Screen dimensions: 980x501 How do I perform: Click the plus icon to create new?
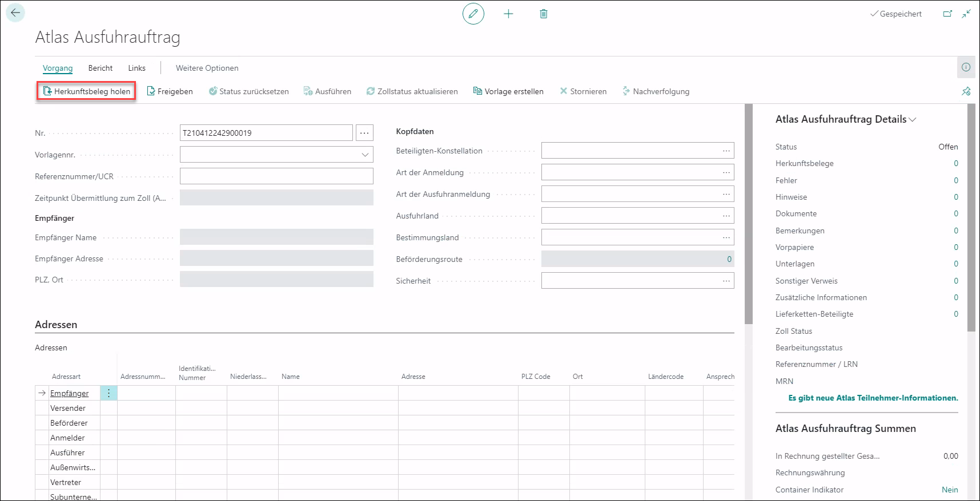pos(508,14)
